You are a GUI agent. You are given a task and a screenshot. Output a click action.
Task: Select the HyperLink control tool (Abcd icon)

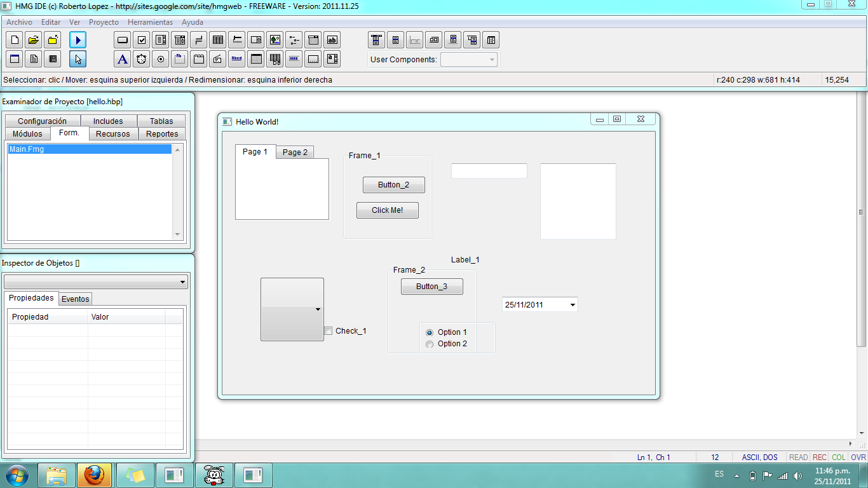pyautogui.click(x=236, y=58)
